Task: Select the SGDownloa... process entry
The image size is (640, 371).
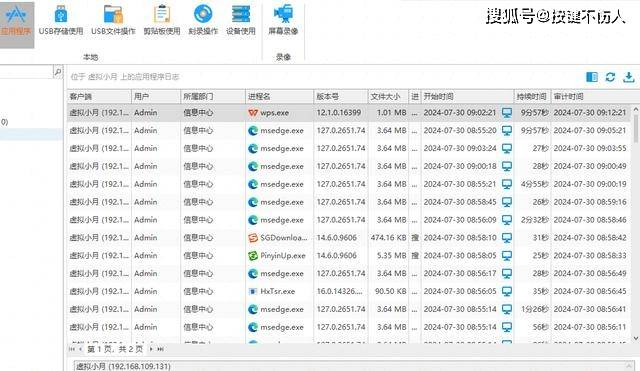Action: pos(278,238)
